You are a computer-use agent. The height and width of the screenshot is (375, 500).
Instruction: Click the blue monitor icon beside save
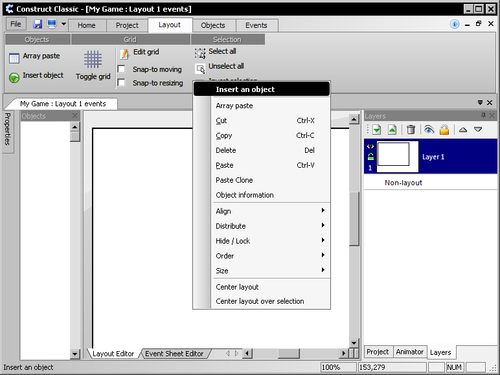(52, 24)
